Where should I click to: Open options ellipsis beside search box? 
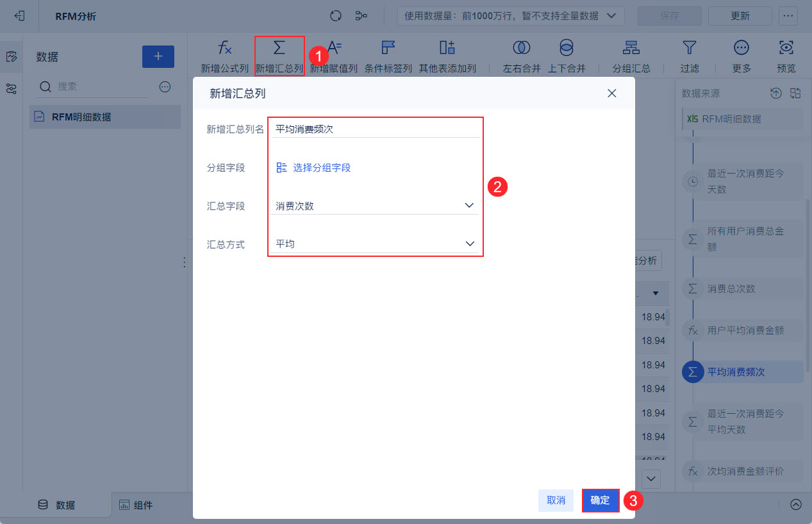tap(165, 86)
